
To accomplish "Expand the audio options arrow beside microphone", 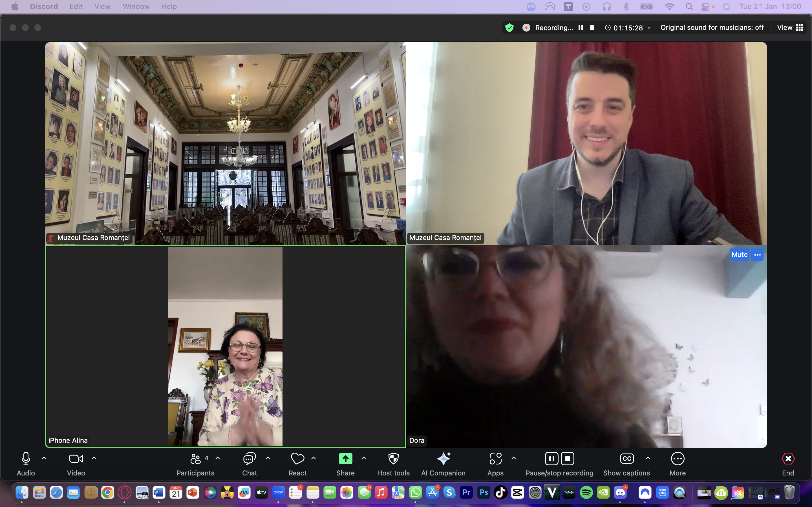I will point(44,458).
